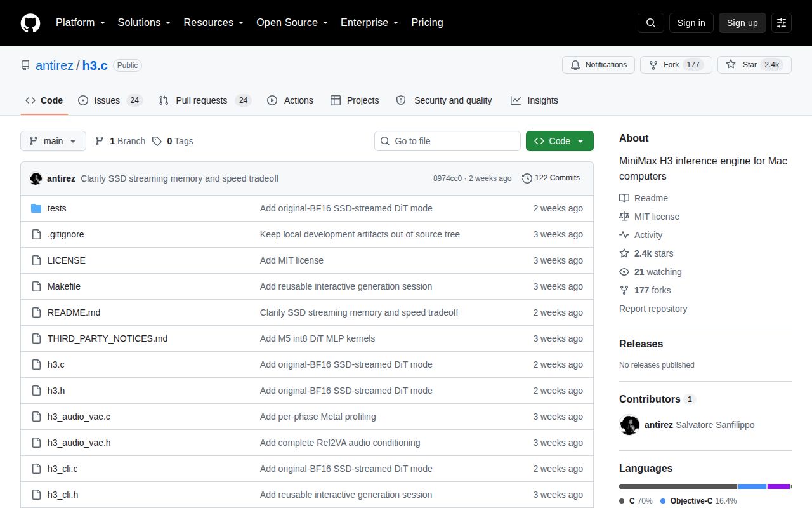The width and height of the screenshot is (812, 508).
Task: Click the search magnifier icon in header
Action: [650, 23]
